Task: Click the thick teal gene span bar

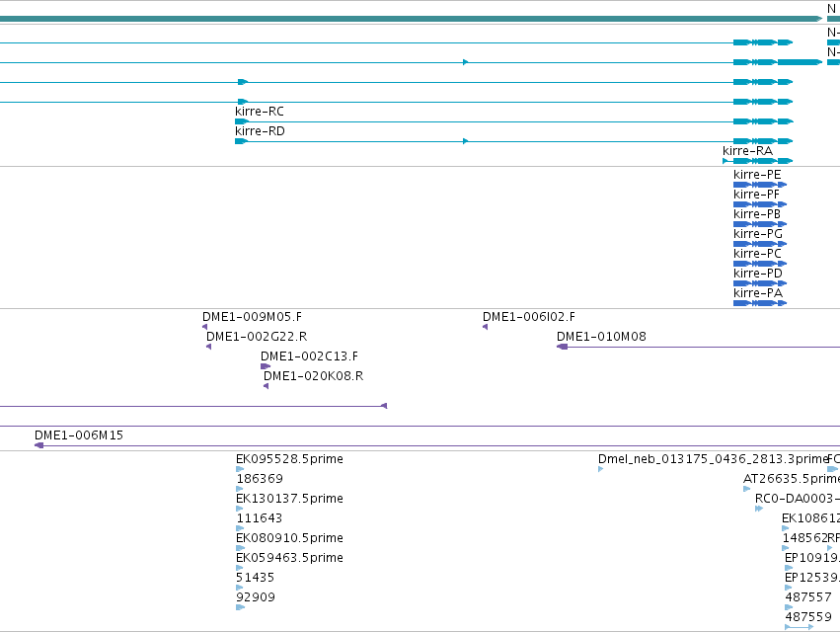Action: point(411,19)
